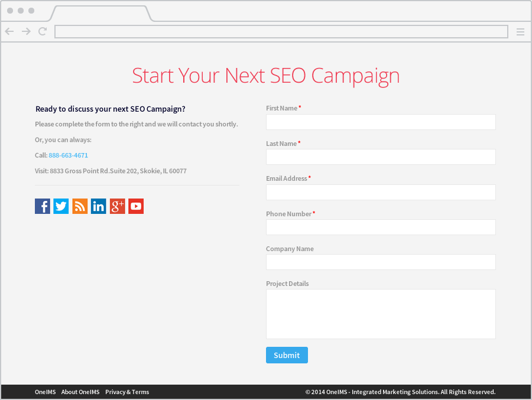The height and width of the screenshot is (400, 532).
Task: Open the About OneIMS footer link
Action: tap(80, 392)
